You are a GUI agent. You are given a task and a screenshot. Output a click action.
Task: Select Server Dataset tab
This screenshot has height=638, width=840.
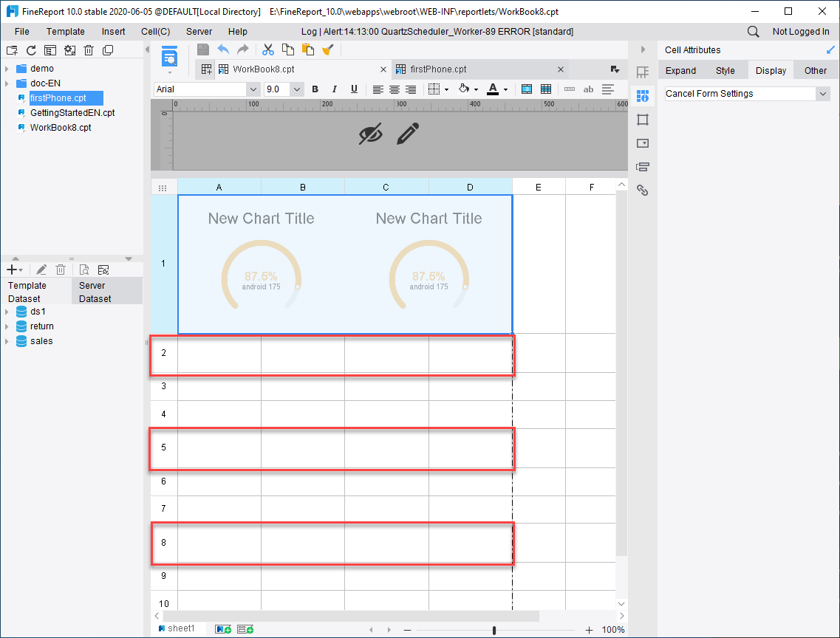point(106,292)
